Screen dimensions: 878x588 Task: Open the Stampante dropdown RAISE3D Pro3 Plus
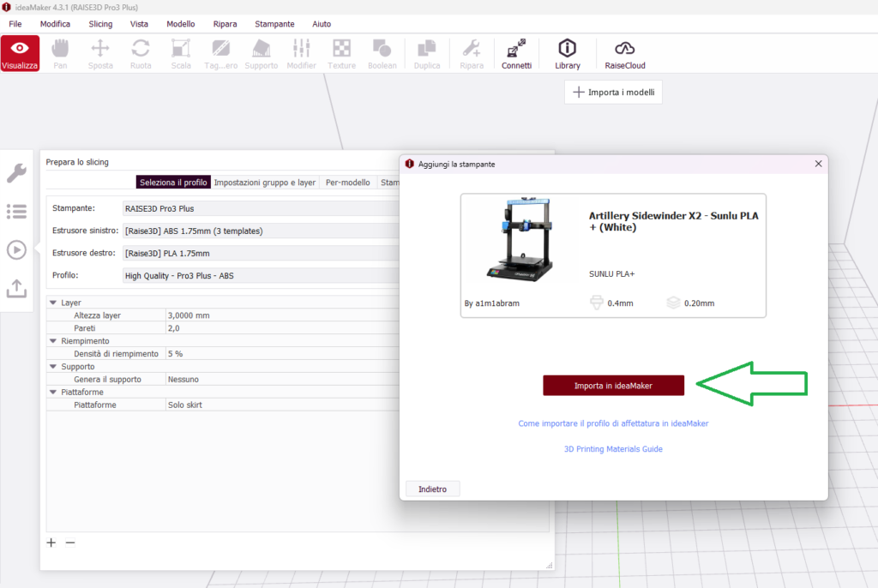(x=261, y=208)
